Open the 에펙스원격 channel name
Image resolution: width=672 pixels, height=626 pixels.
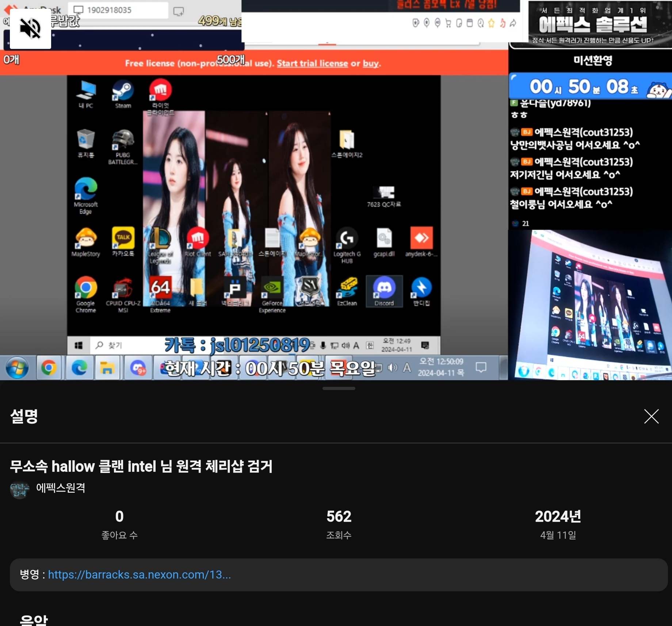(61, 488)
